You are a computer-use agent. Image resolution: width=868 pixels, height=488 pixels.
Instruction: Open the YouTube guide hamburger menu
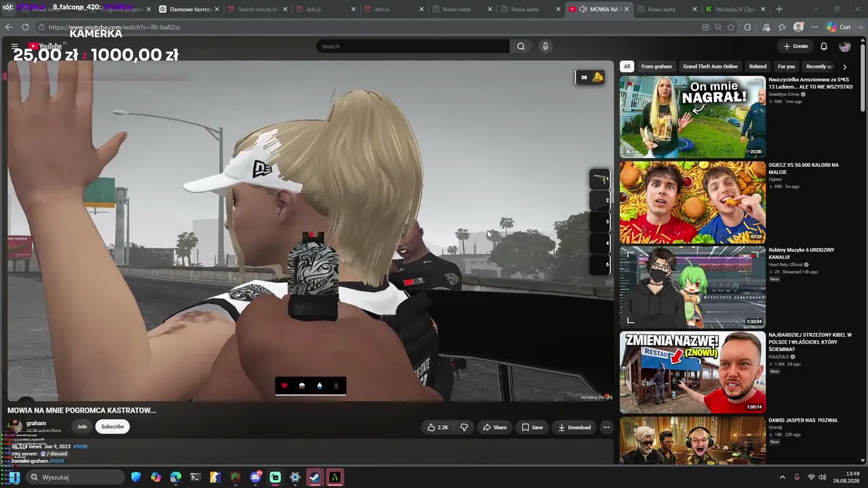(14, 46)
